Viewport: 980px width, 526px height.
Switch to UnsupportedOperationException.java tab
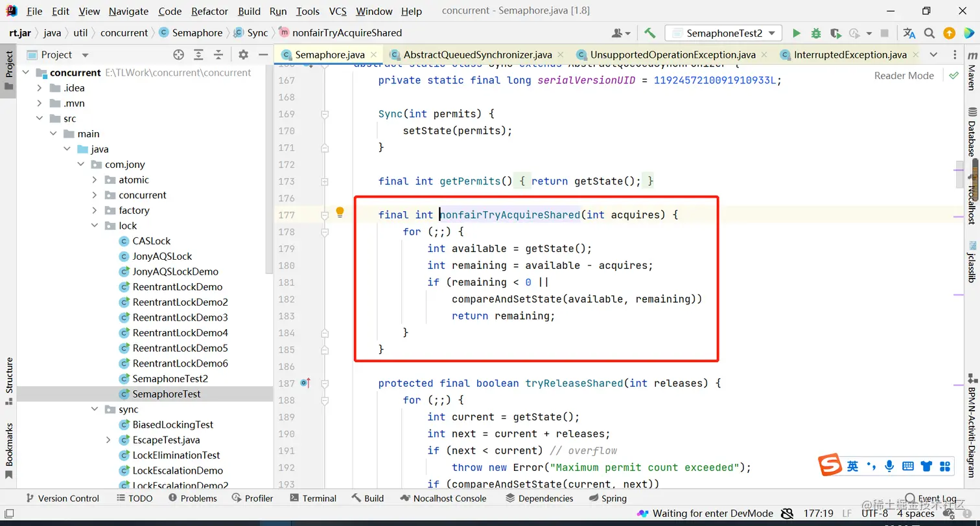click(673, 55)
